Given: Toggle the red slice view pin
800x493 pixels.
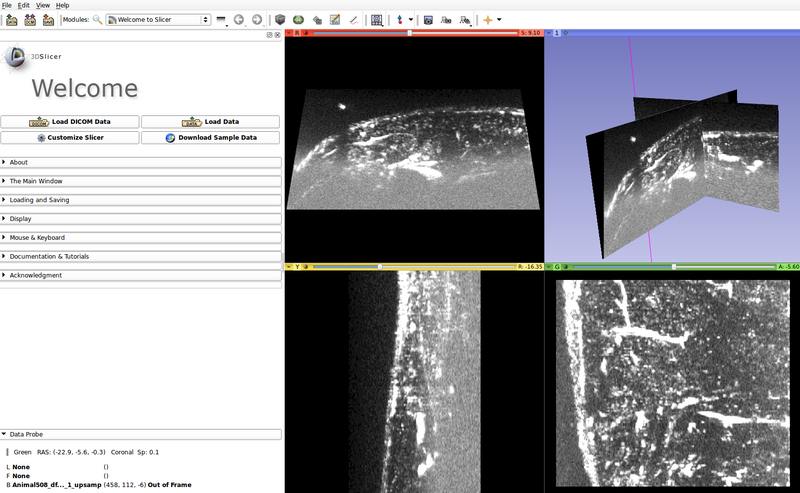Looking at the screenshot, I should [290, 33].
